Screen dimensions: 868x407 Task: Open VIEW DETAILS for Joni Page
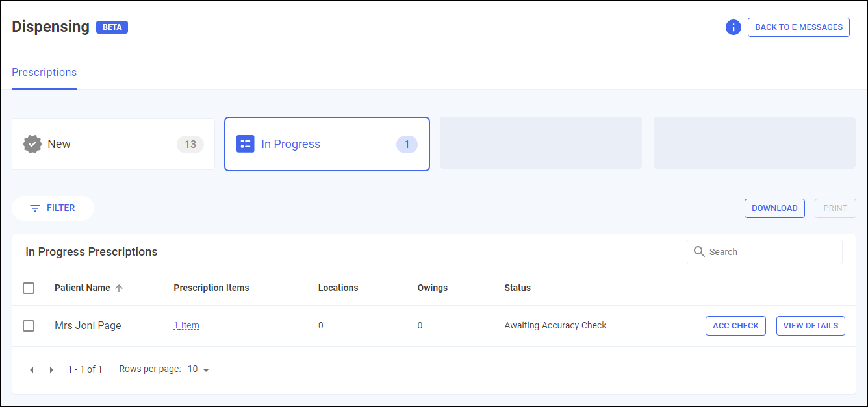810,326
